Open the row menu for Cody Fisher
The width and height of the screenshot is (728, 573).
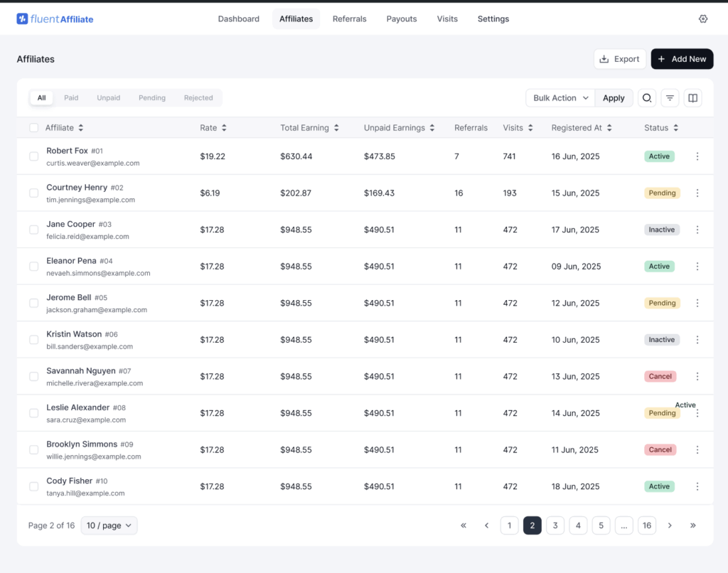point(697,487)
